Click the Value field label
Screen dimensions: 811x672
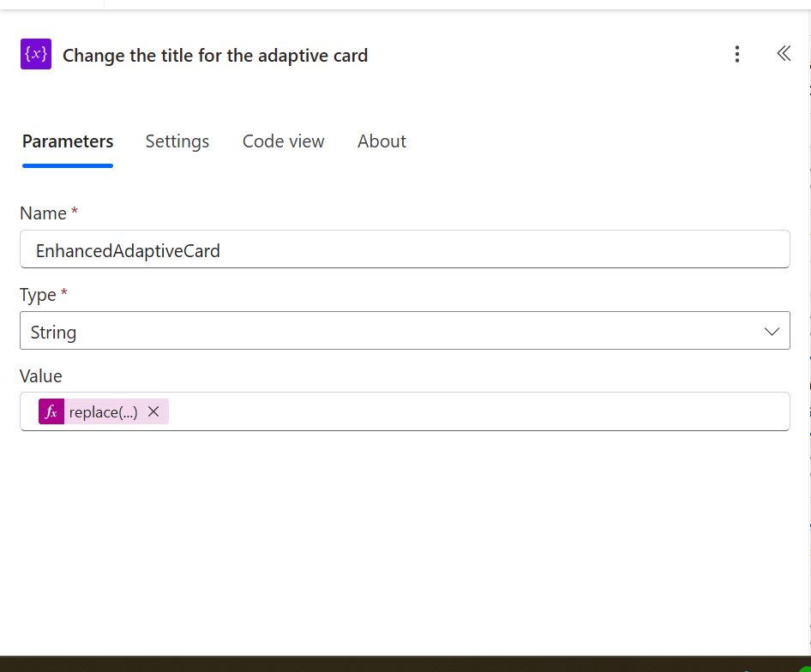[x=41, y=376]
